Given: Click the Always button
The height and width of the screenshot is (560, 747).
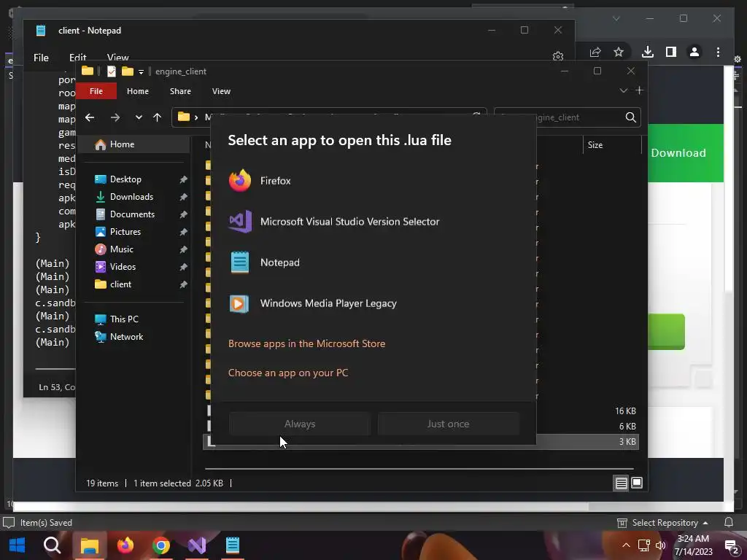Looking at the screenshot, I should (300, 424).
